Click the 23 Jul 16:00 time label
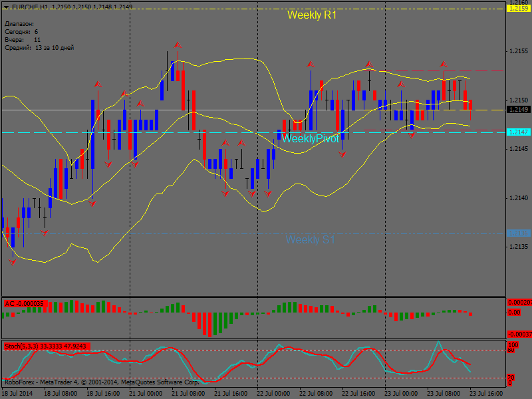 (x=485, y=393)
